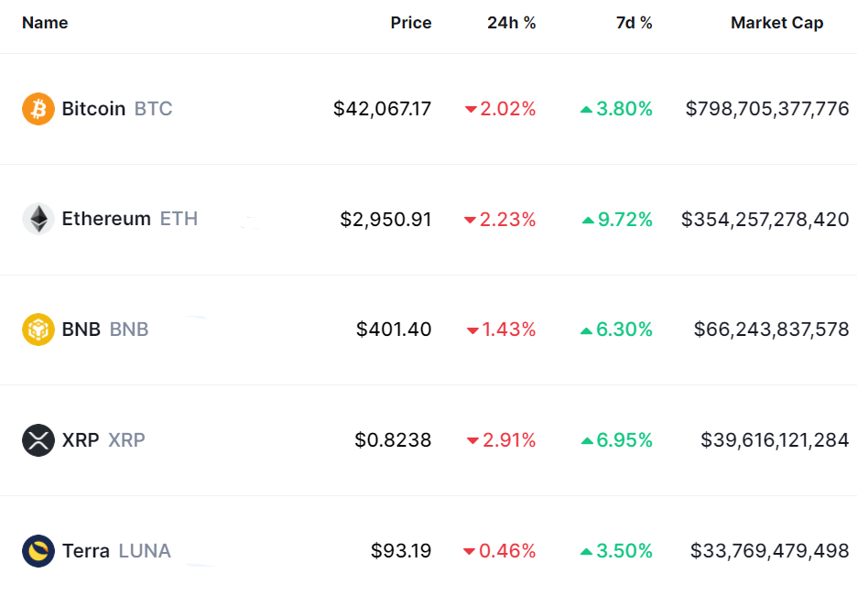Click the BNB yellow logo icon
Screen dimensions: 868x606
point(38,330)
